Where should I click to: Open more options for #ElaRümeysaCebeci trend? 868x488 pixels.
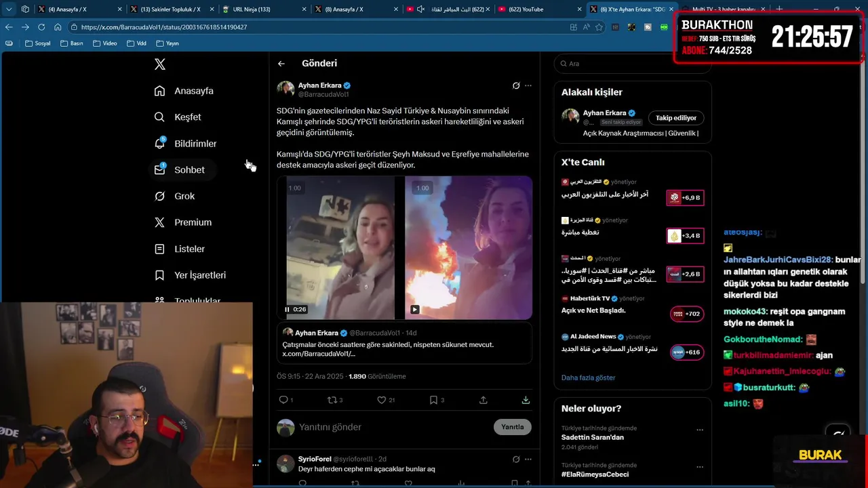[700, 467]
